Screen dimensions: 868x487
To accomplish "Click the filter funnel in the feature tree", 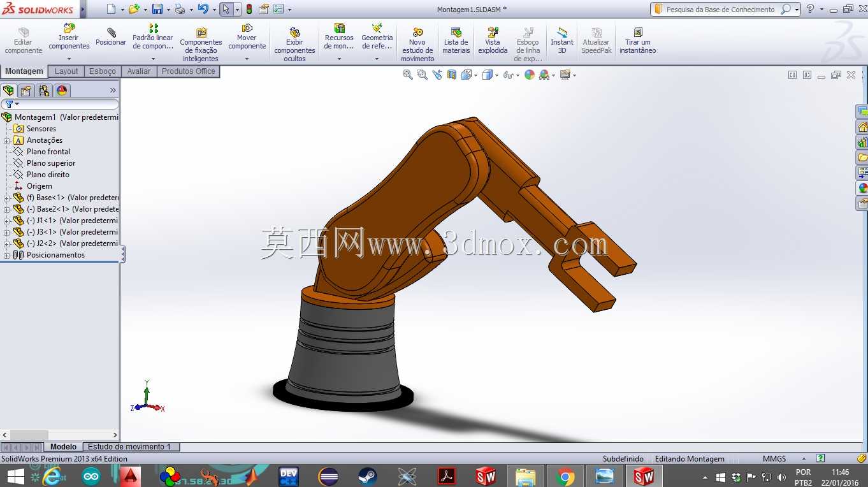I will click(9, 104).
